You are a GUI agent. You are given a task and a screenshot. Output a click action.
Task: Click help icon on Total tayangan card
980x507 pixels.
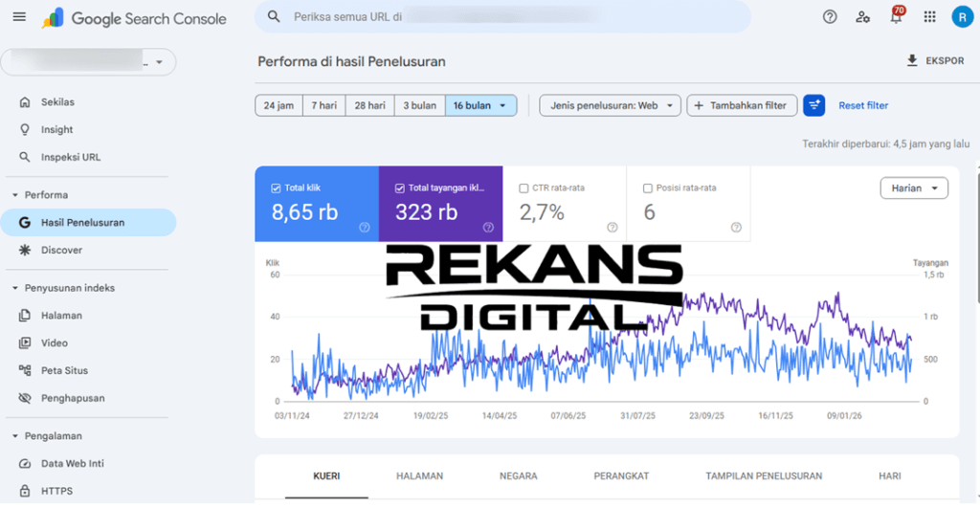(488, 228)
